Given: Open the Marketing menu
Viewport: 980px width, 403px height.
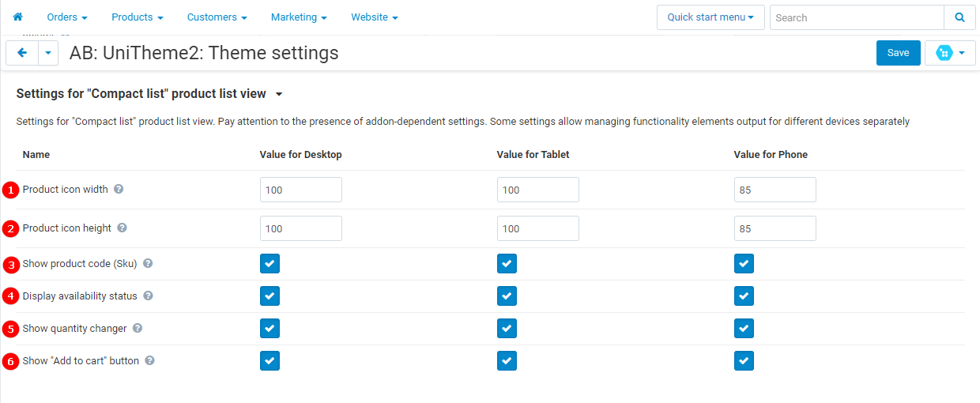Looking at the screenshot, I should click(299, 17).
